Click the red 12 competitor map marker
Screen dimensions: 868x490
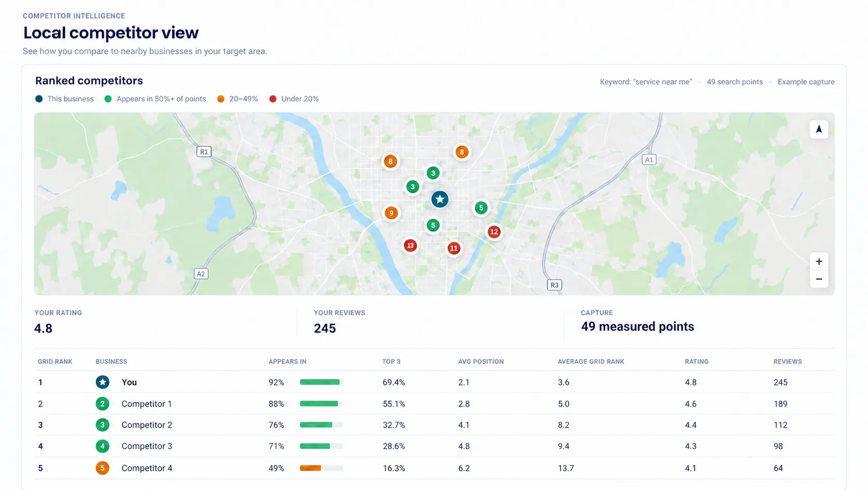pos(494,231)
